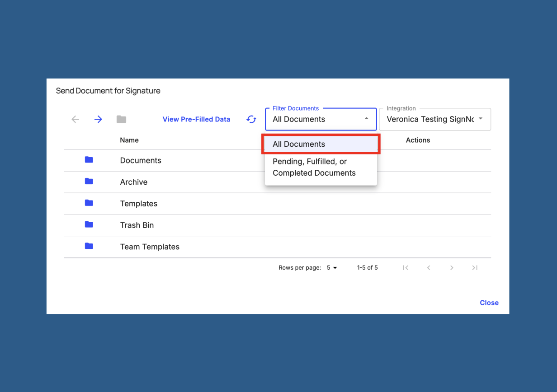Open the Trash Bin folder icon

(x=89, y=224)
